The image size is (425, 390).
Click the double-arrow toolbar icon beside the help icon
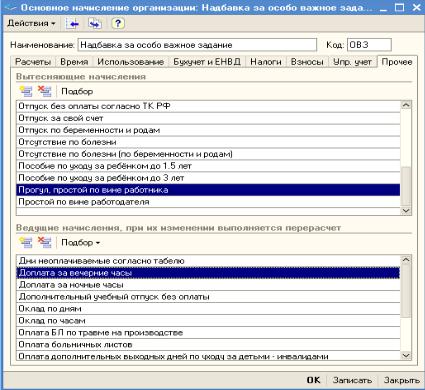click(x=95, y=24)
